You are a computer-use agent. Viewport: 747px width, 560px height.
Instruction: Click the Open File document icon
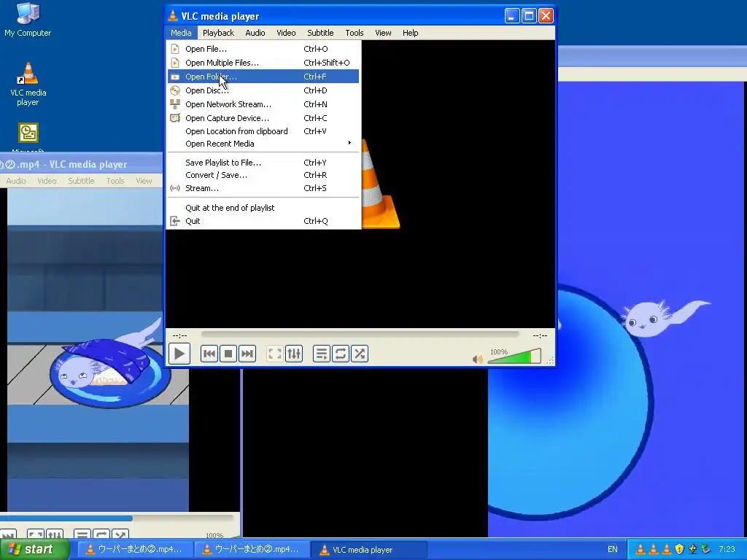[175, 49]
